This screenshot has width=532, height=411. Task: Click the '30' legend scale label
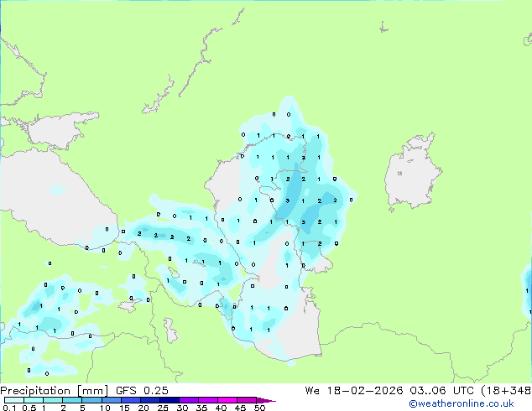(182, 408)
